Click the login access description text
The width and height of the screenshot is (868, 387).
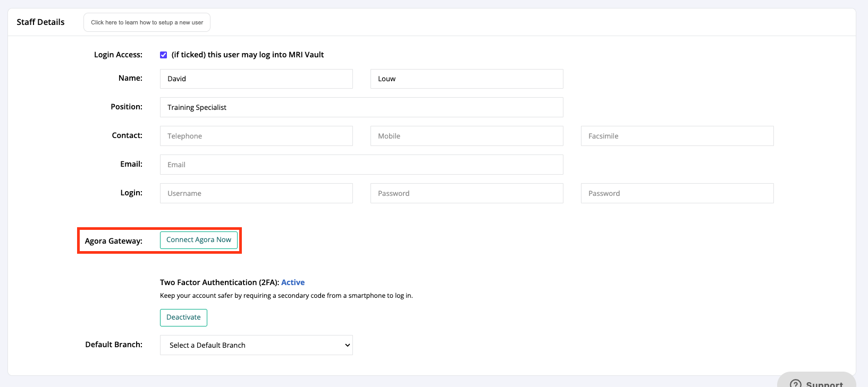(x=248, y=55)
